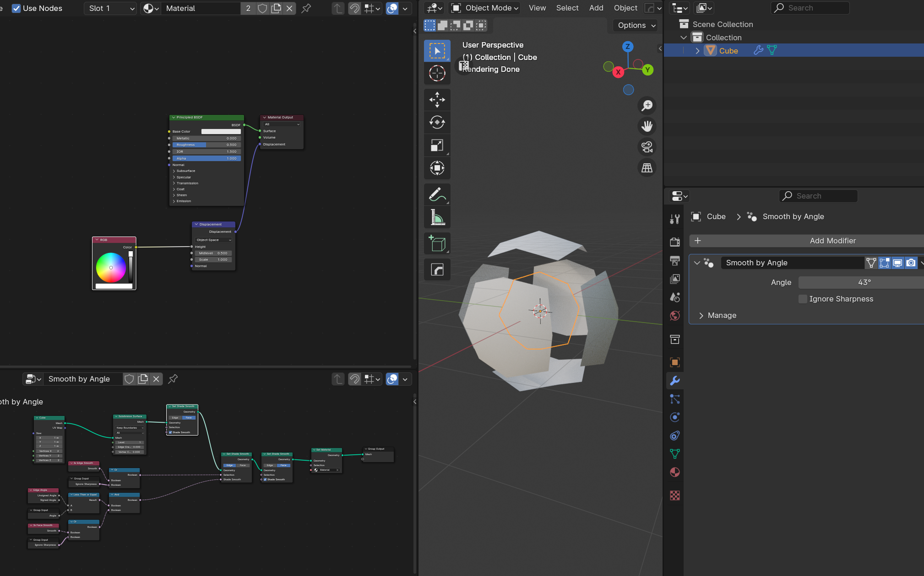Click the RGB node color wheel
924x576 pixels.
point(111,268)
